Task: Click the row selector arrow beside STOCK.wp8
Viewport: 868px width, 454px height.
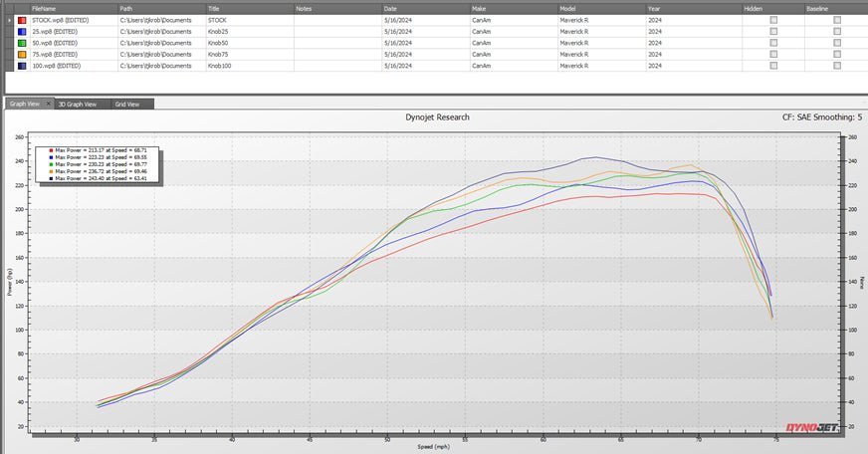Action: click(x=9, y=20)
